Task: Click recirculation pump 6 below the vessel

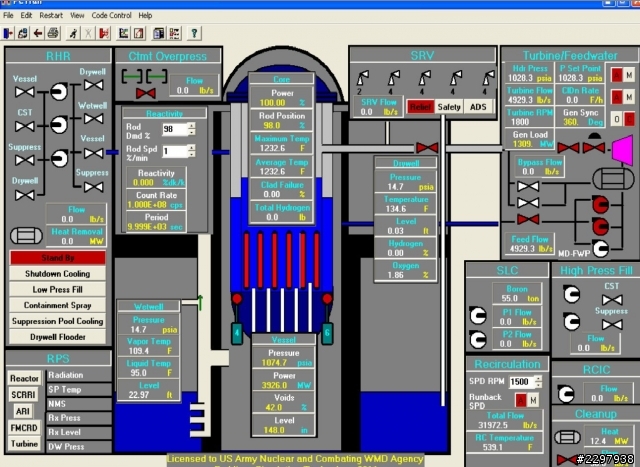Action: (x=327, y=333)
